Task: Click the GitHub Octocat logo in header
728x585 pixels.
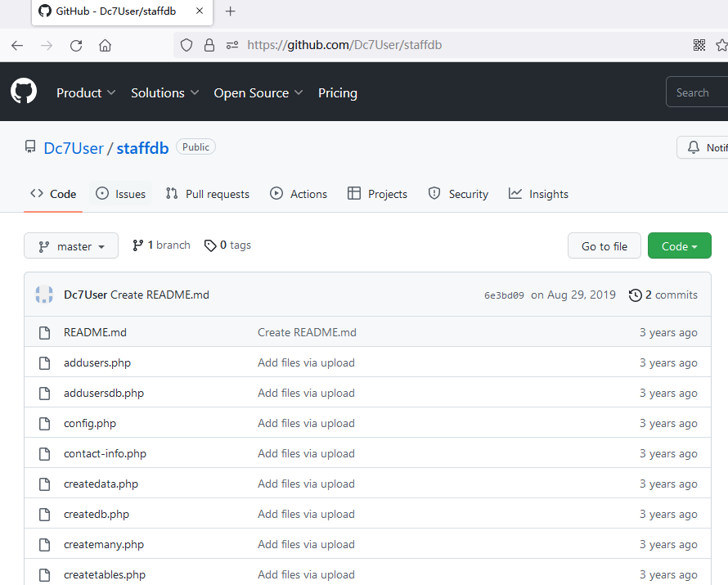Action: click(x=24, y=91)
